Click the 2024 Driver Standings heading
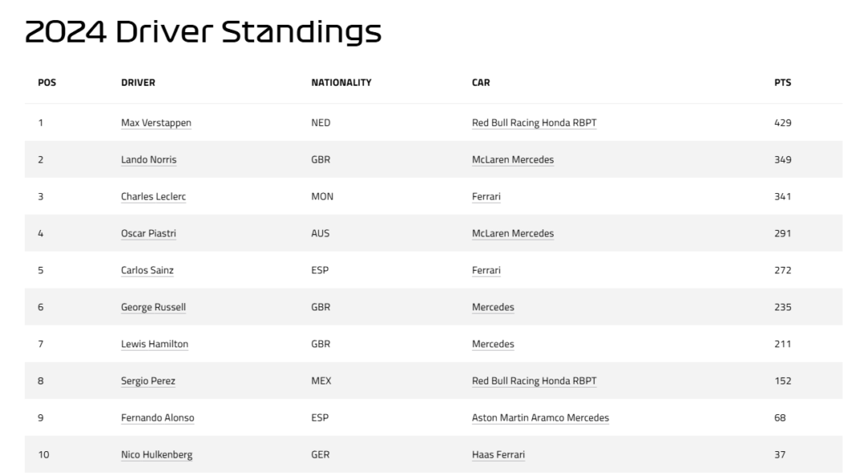Screen dimensions: 868x476 (x=203, y=31)
